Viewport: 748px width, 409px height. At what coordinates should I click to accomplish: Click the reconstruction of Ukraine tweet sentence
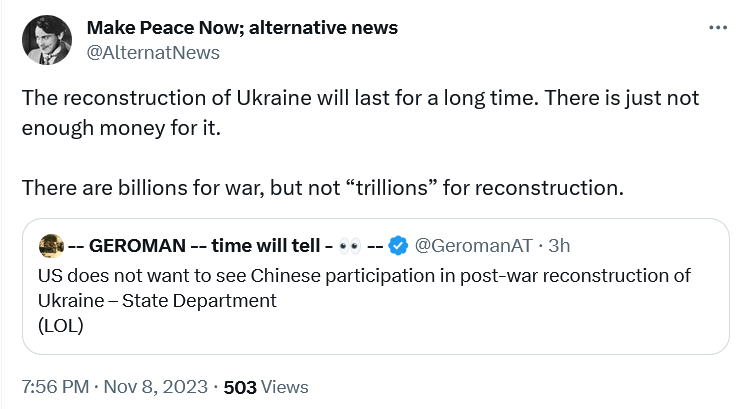(x=360, y=101)
